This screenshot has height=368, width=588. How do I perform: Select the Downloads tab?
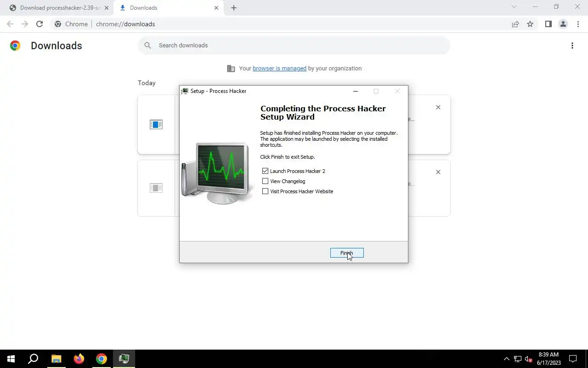tap(168, 8)
